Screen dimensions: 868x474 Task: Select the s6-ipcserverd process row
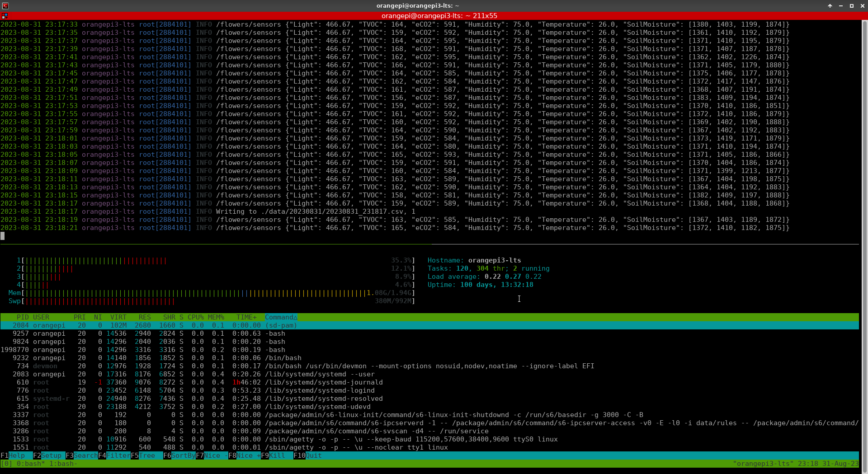[x=429, y=423]
